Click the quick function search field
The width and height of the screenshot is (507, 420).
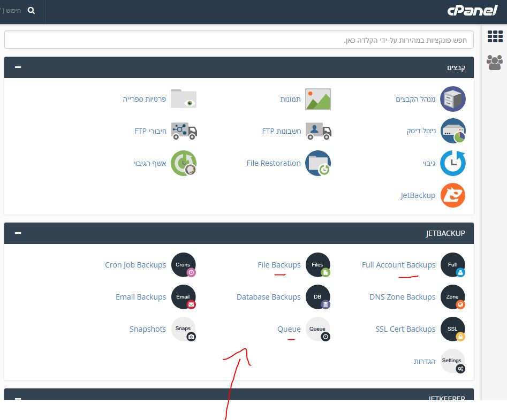[239, 40]
